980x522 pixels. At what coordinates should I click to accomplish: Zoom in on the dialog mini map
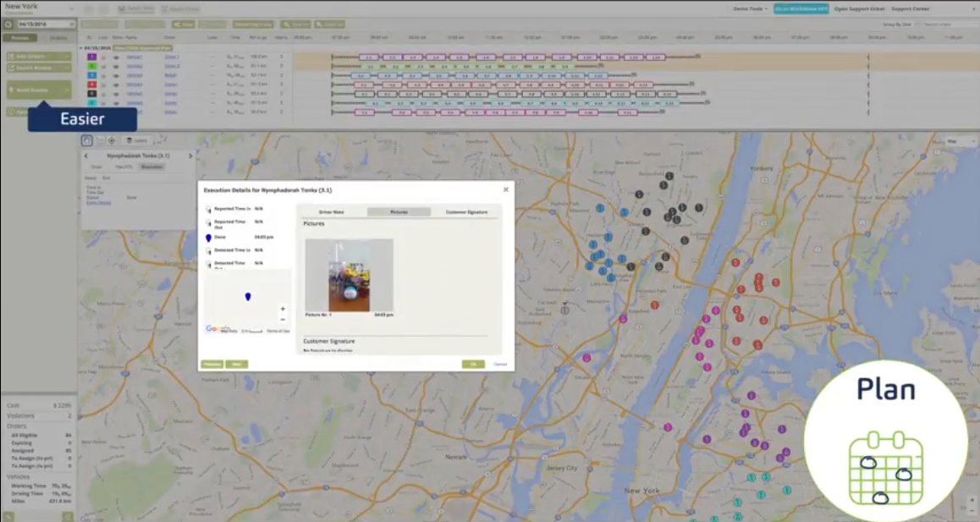pyautogui.click(x=283, y=309)
